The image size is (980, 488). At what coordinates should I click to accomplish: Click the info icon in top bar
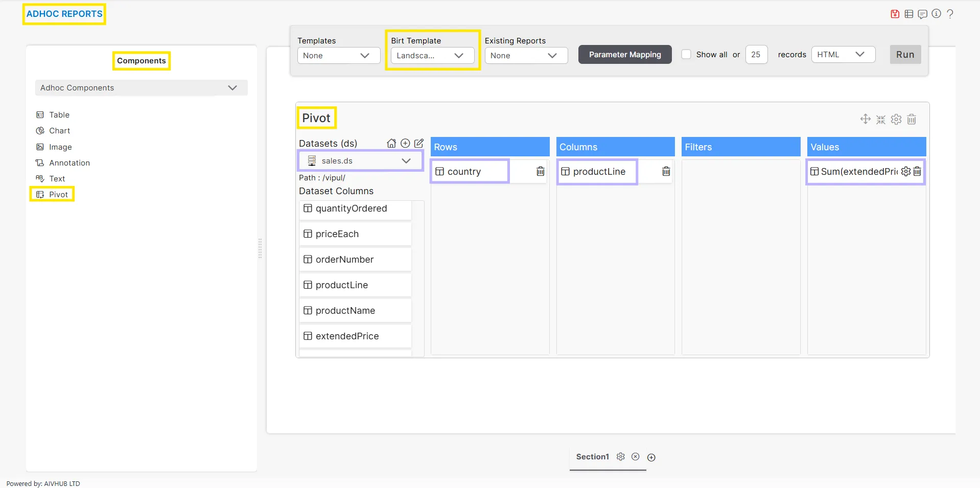[x=936, y=14]
